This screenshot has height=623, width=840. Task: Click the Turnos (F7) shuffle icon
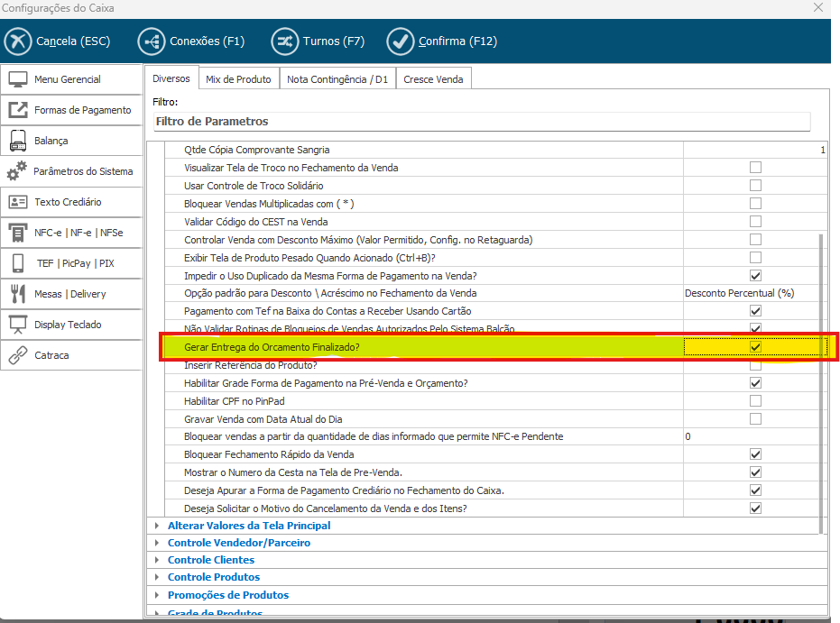[285, 41]
